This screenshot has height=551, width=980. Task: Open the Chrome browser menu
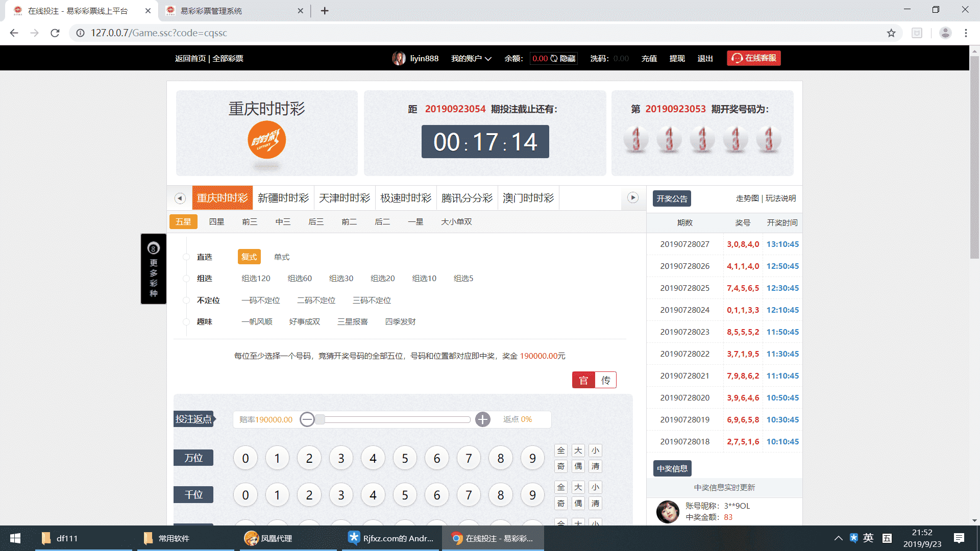(966, 33)
